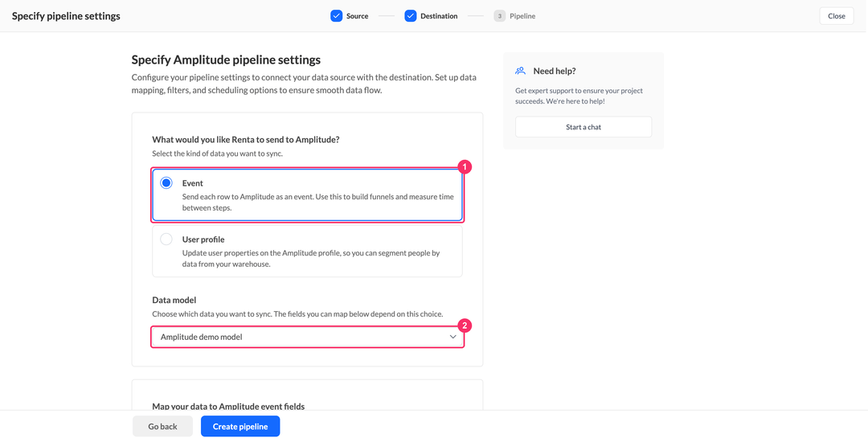
Task: Click the 'Map your data to Amplitude event fields' heading
Action: (x=228, y=407)
